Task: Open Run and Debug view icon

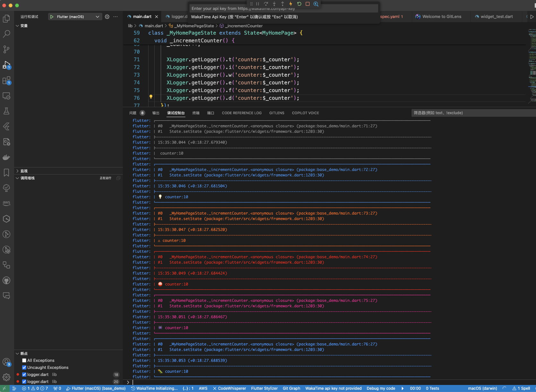Action: pyautogui.click(x=6, y=65)
